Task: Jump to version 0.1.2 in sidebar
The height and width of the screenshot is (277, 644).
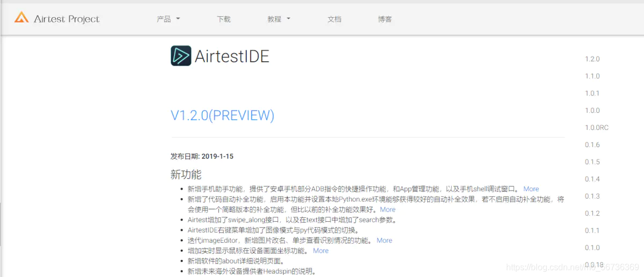Action: (x=592, y=214)
